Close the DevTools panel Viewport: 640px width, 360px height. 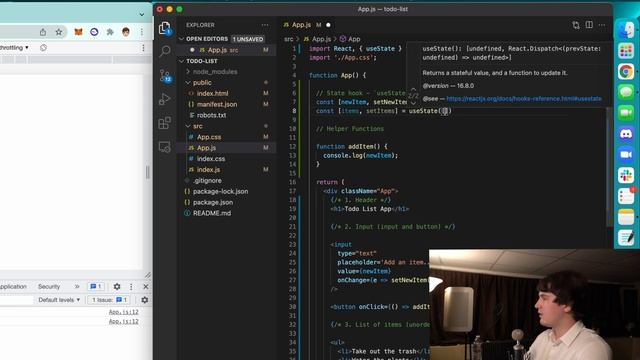click(146, 287)
